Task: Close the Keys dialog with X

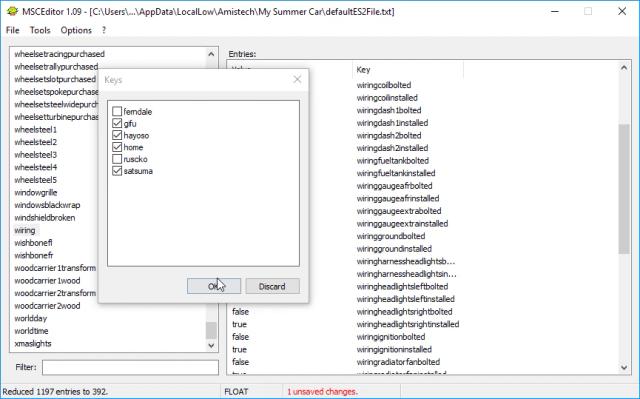Action: 297,80
